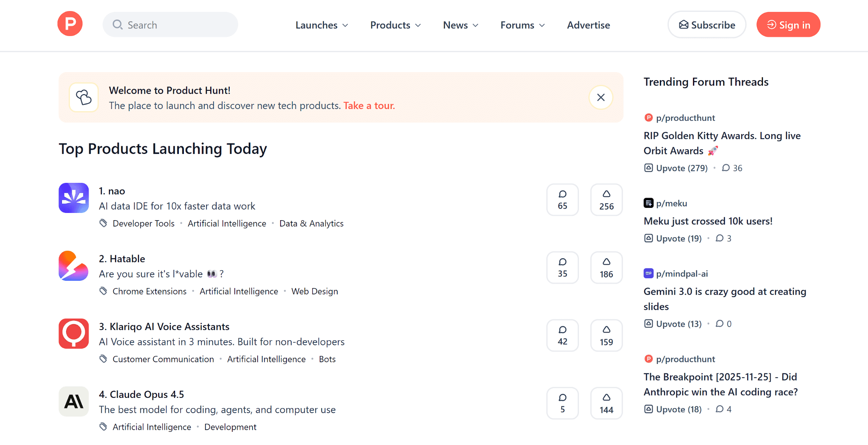The width and height of the screenshot is (868, 445).
Task: Open the Advertise page
Action: pos(588,25)
